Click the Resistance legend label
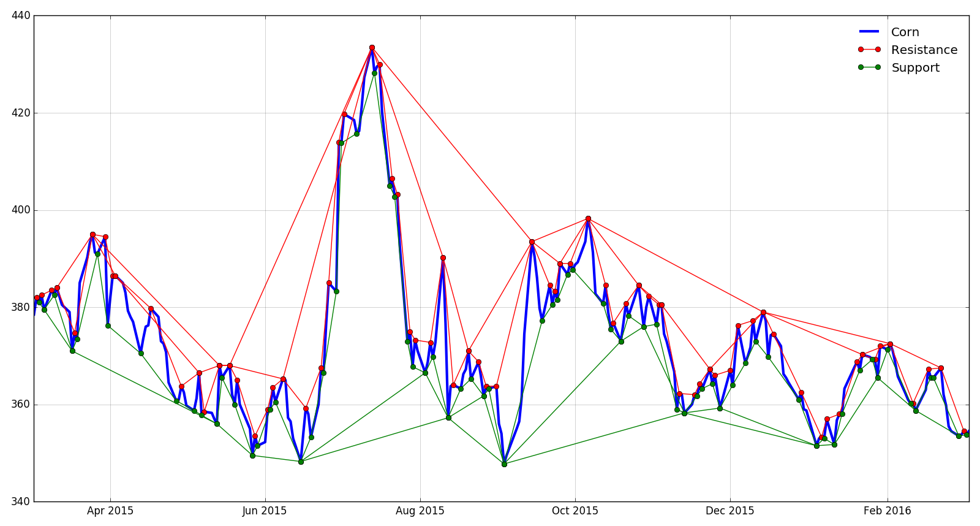980x526 pixels. pos(924,50)
